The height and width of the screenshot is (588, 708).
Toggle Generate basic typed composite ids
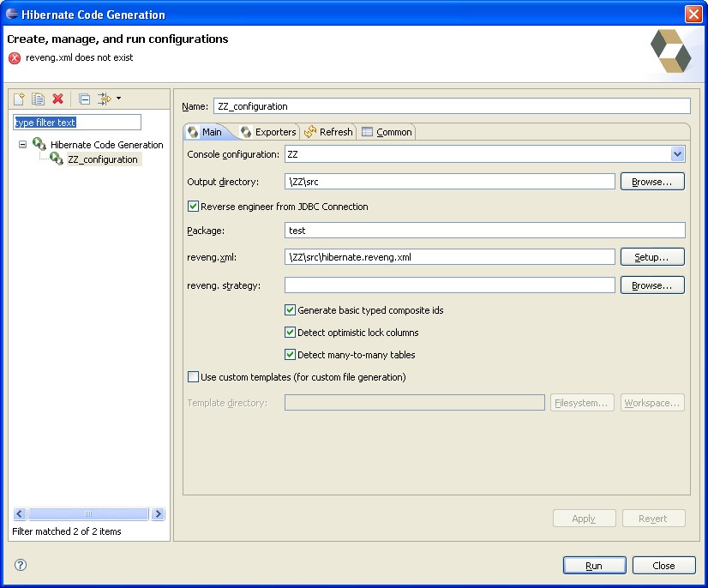[290, 309]
